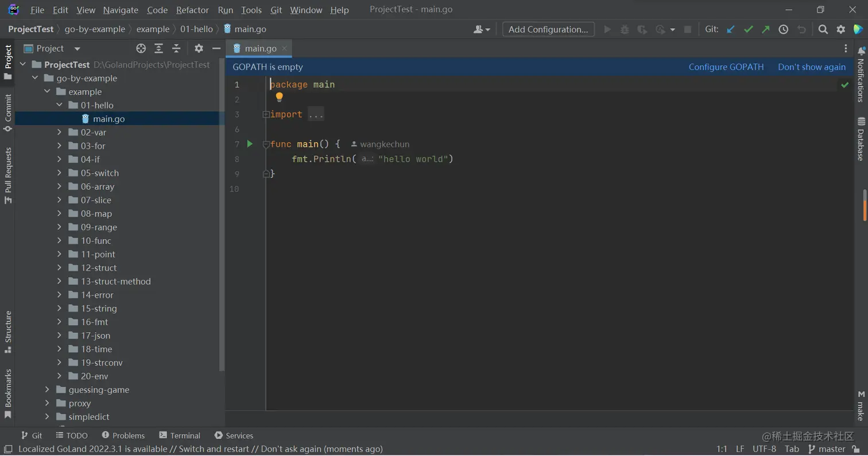Open the File menu

pyautogui.click(x=37, y=10)
